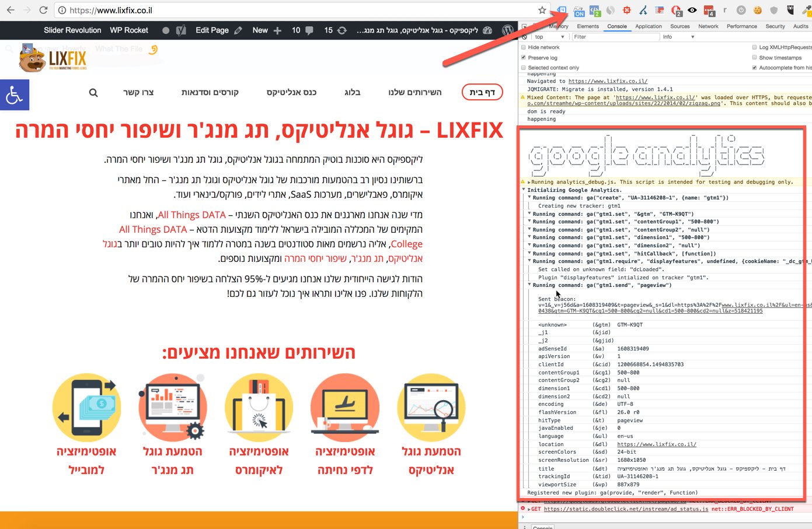Uncheck Autocomplete from history checkbox
Screen dimensions: 812x529
click(755, 68)
